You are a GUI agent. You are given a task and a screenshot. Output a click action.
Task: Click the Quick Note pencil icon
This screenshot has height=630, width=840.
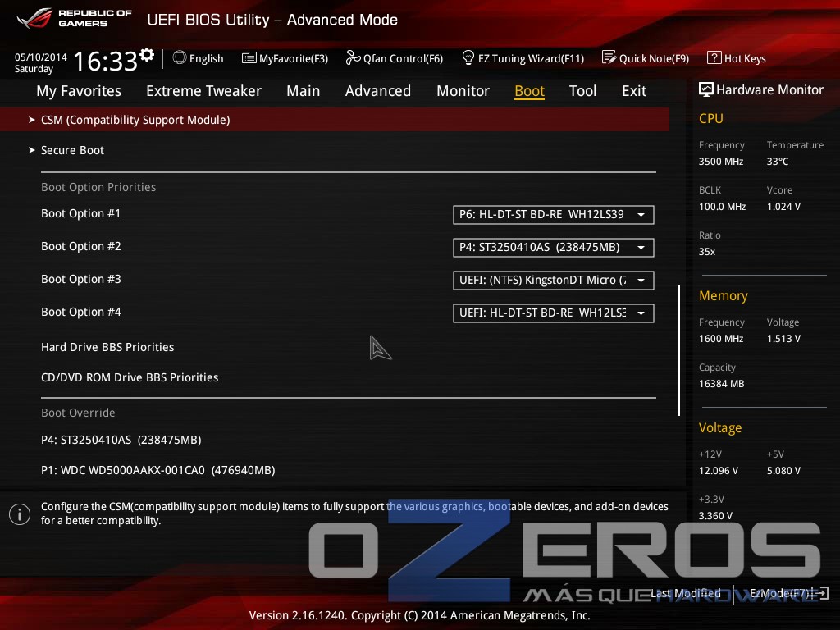[x=609, y=57]
